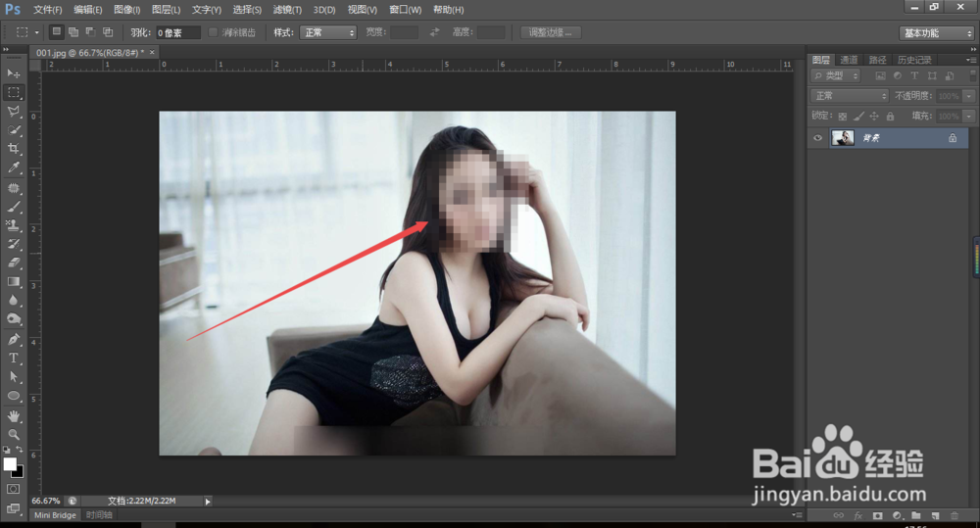The image size is (980, 528).
Task: Select the Spot Healing Brush tool
Action: click(x=13, y=188)
